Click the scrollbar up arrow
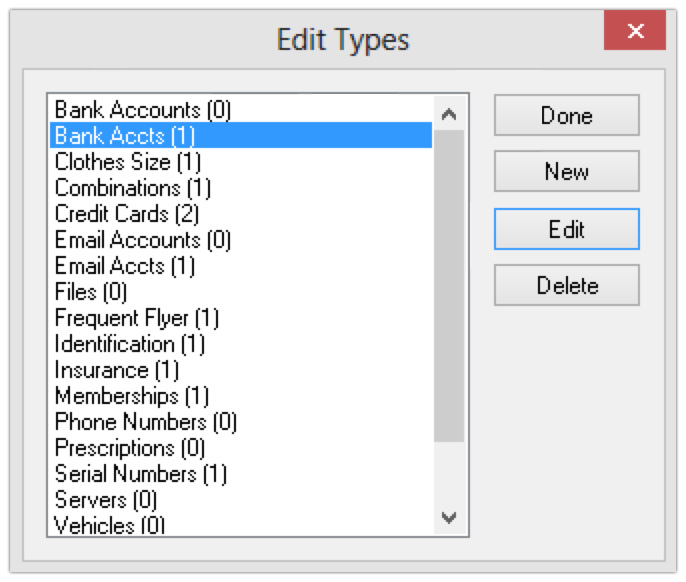 (449, 114)
